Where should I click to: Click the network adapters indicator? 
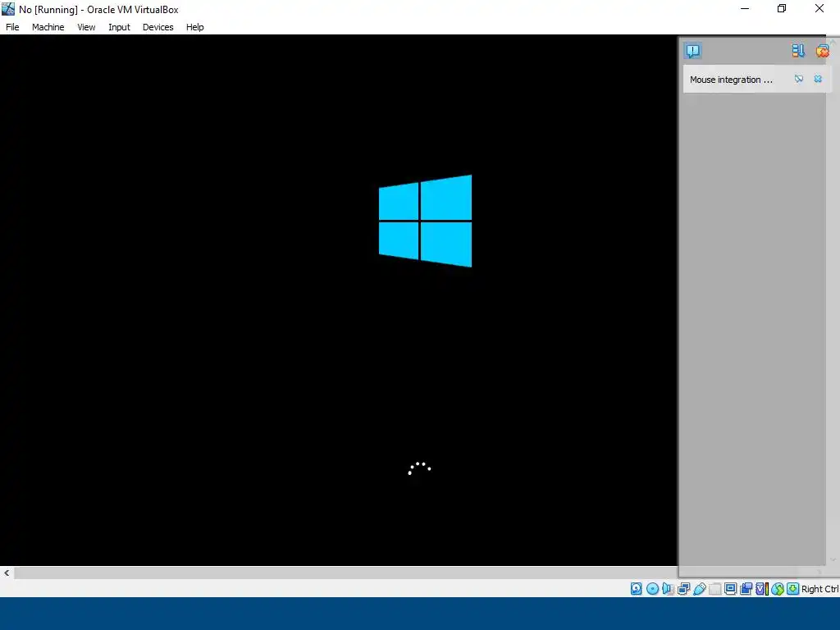(683, 589)
